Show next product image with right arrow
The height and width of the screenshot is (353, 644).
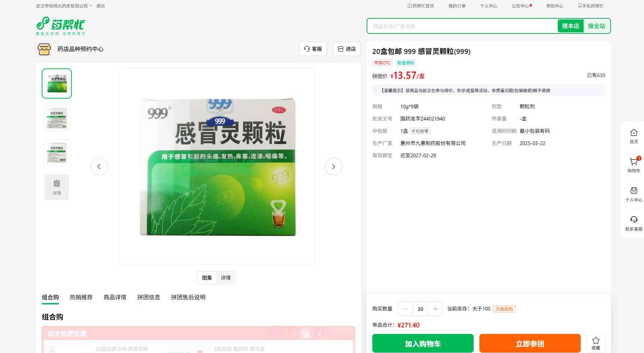[x=333, y=167]
